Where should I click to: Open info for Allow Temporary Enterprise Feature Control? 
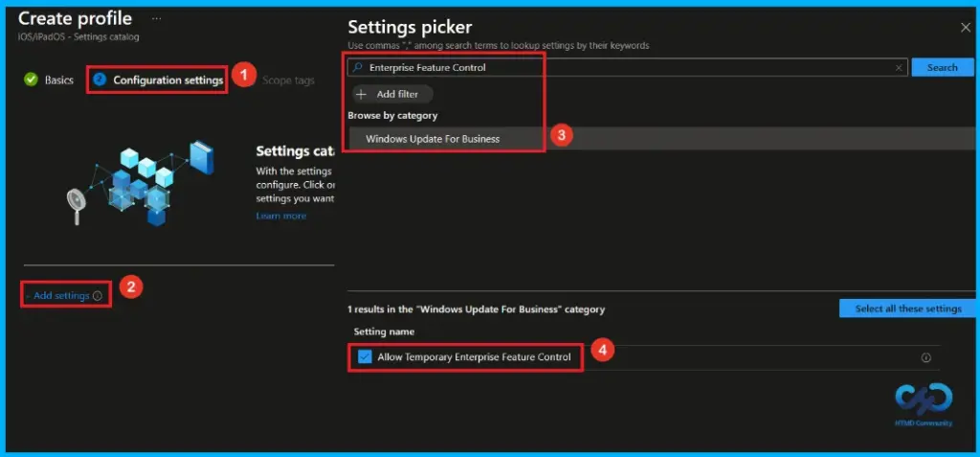(x=925, y=358)
